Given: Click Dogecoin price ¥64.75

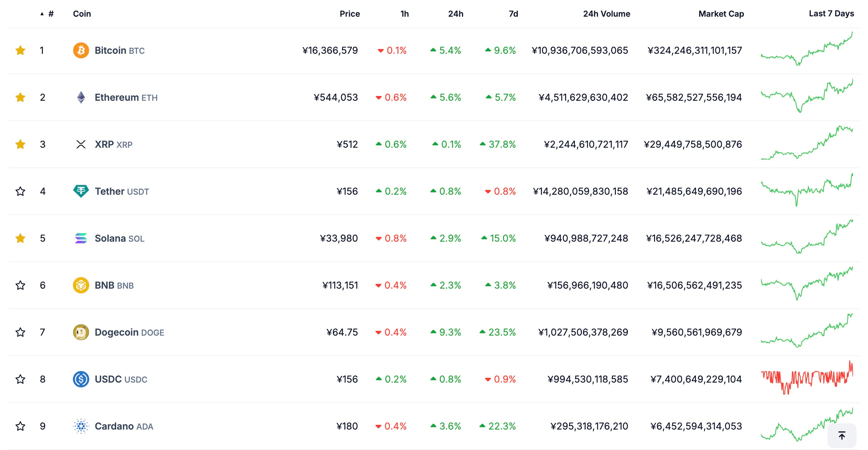Looking at the screenshot, I should pyautogui.click(x=342, y=332).
